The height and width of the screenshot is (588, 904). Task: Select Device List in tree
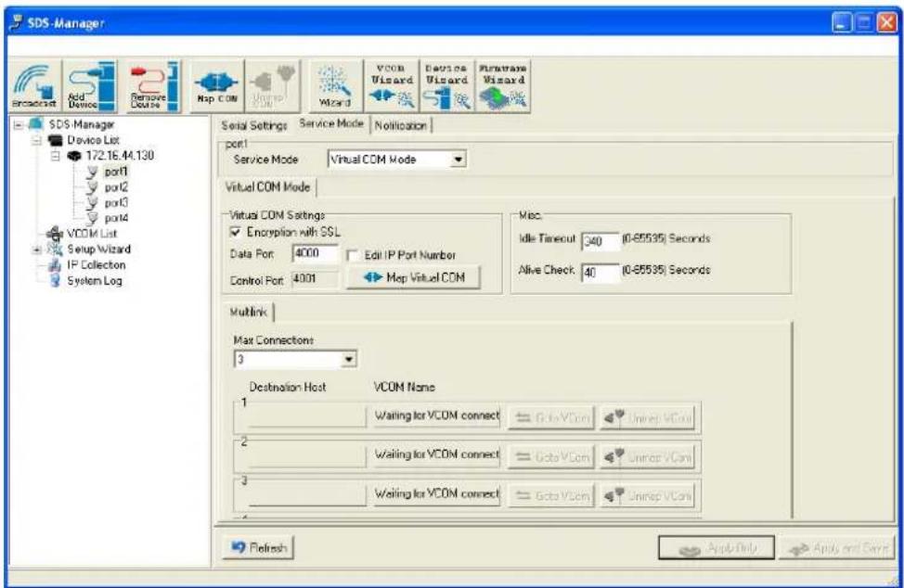coord(93,140)
